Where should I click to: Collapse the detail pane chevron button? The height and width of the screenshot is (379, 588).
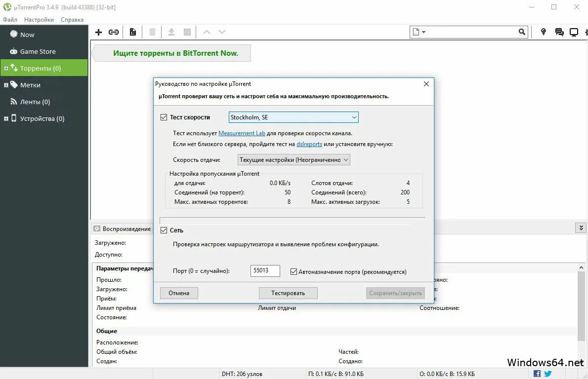(x=581, y=227)
